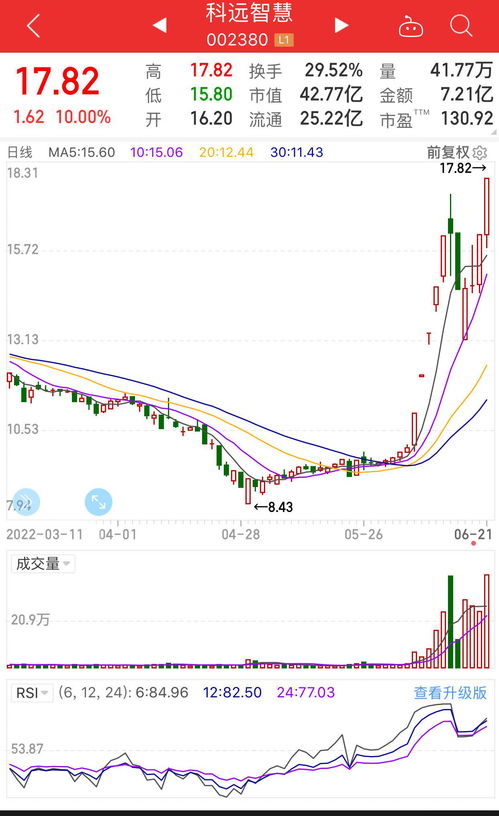Tap the 06-21 date marker on timeline
499x816 pixels.
tap(472, 534)
